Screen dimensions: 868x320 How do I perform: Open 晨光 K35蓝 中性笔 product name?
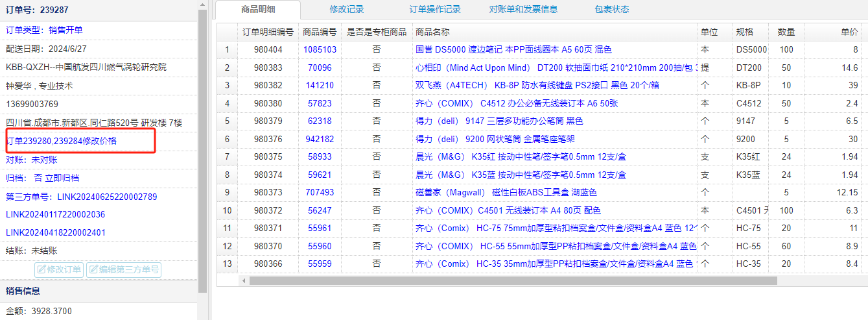[521, 175]
